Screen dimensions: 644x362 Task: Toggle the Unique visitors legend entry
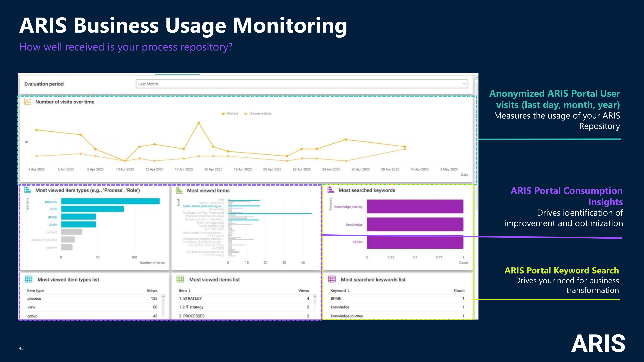point(257,113)
